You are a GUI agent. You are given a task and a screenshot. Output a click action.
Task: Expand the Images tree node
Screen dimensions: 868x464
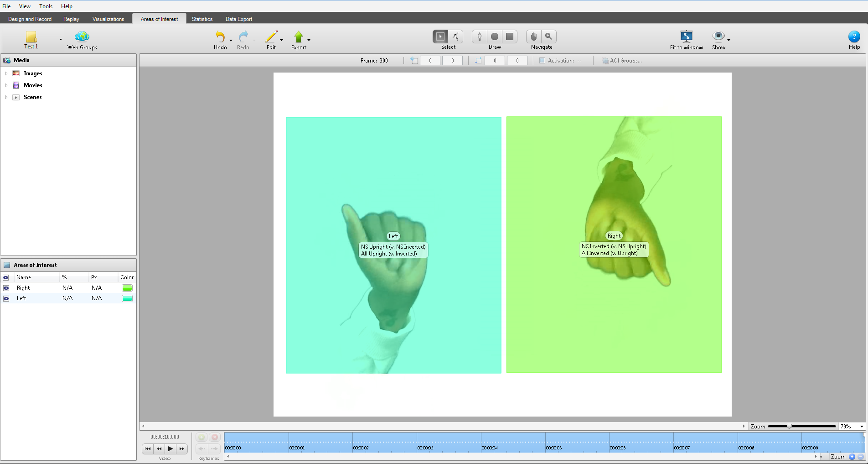pyautogui.click(x=6, y=73)
